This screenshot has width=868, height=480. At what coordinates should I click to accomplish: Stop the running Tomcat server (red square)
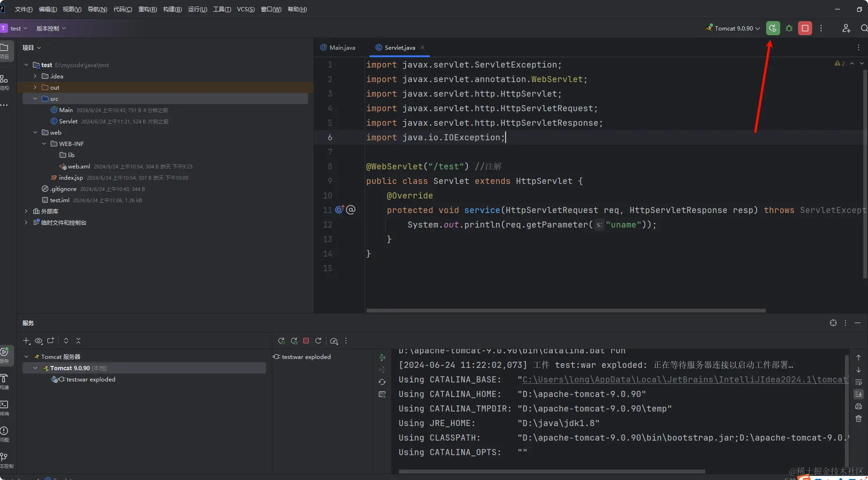click(x=805, y=28)
